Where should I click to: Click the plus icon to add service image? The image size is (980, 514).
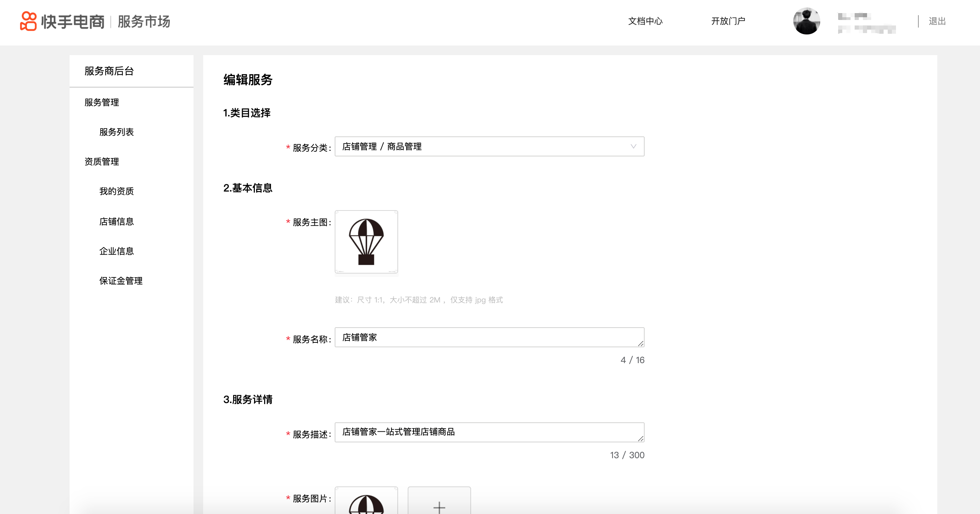coord(439,507)
